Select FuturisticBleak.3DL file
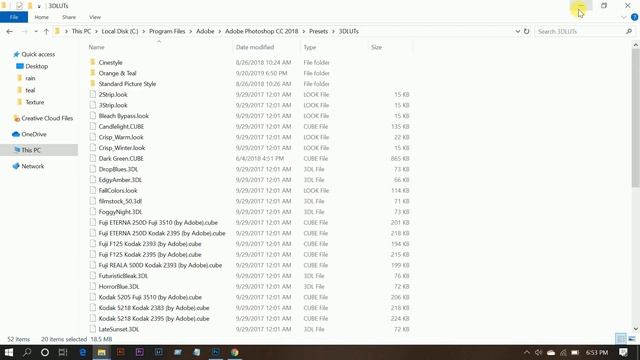The image size is (640, 360). pyautogui.click(x=123, y=276)
